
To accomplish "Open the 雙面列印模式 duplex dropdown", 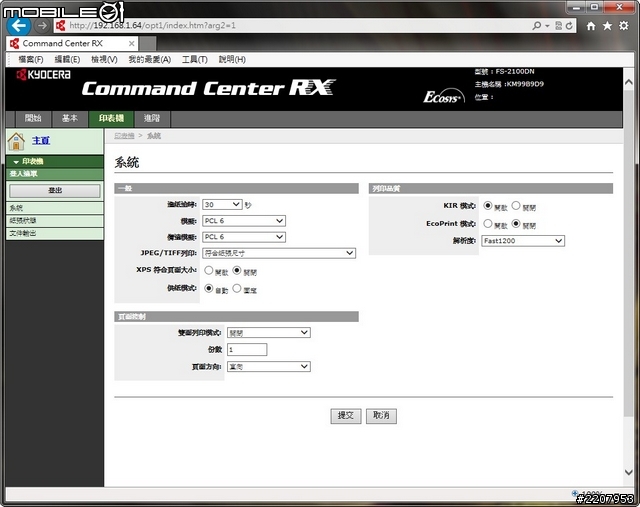I will tap(269, 333).
